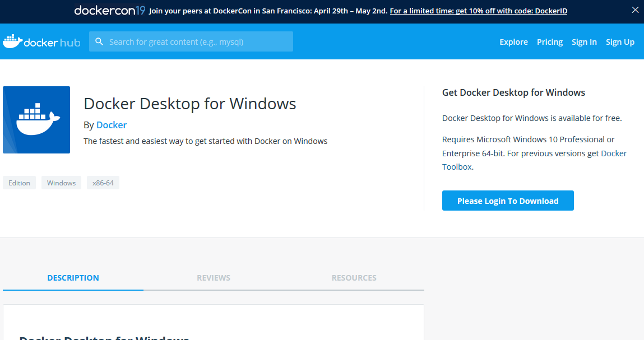Select the Windows tag
Image resolution: width=644 pixels, height=340 pixels.
61,183
